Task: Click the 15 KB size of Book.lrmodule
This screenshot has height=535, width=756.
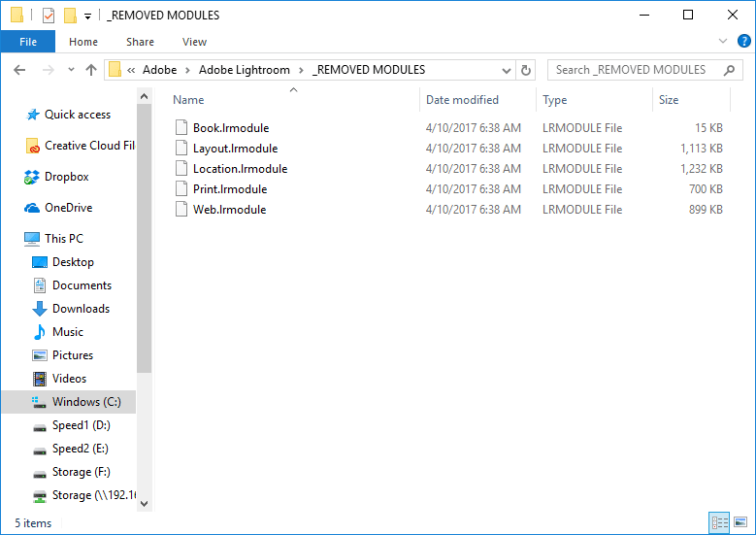Action: (x=708, y=128)
